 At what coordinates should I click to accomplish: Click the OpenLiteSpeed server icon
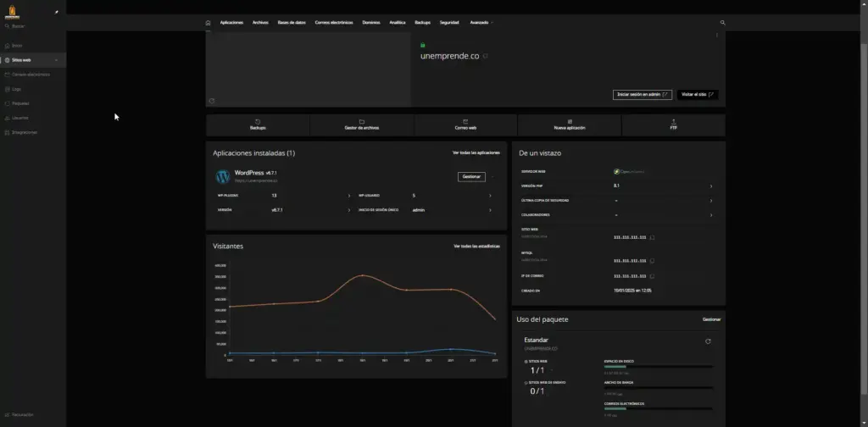pos(616,171)
